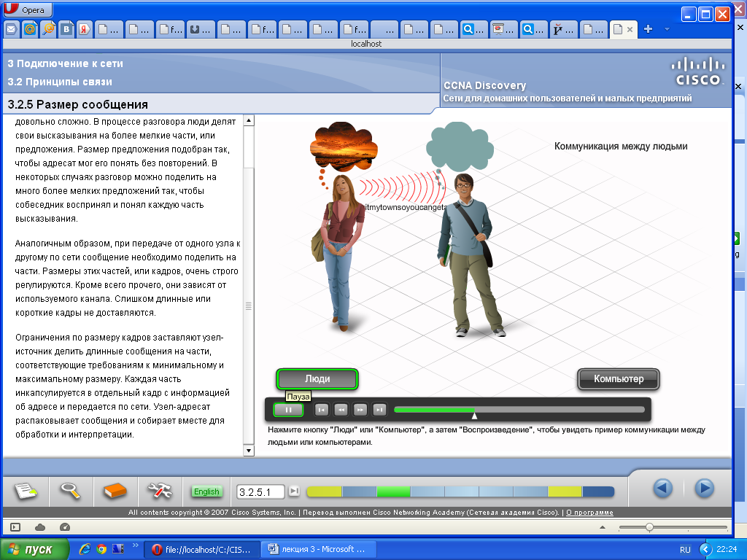Click the О программе link
Screen dimensions: 747x560
pos(589,513)
